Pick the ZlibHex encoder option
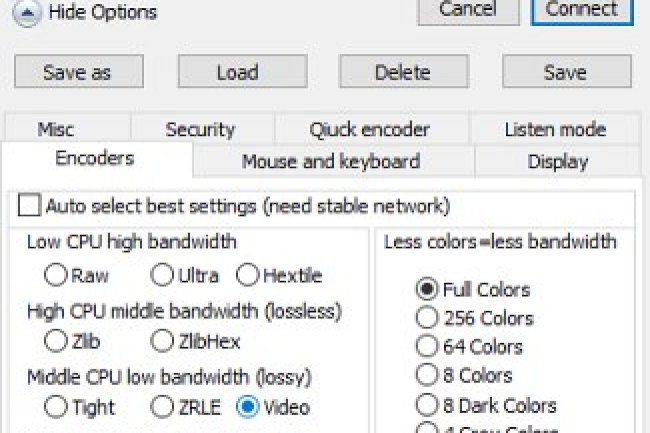650x433 pixels. pos(162,341)
